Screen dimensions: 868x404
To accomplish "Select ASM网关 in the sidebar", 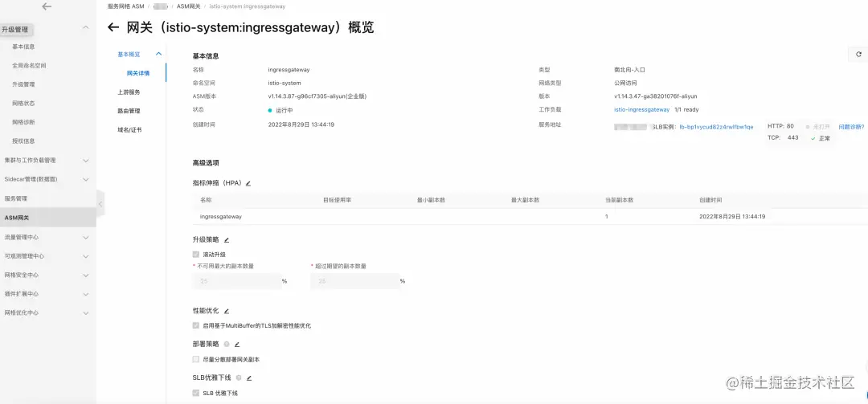I will click(48, 218).
